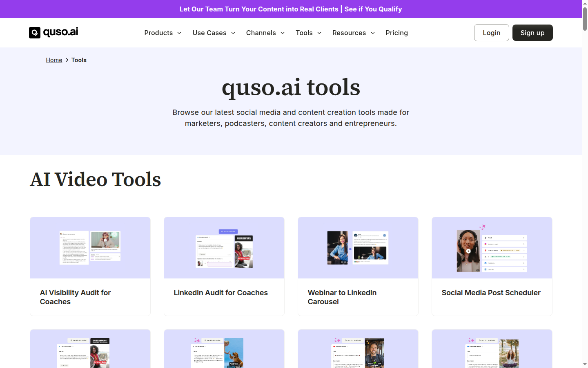Open AI Visibility Audit for Coaches title
588x368 pixels.
pyautogui.click(x=76, y=297)
